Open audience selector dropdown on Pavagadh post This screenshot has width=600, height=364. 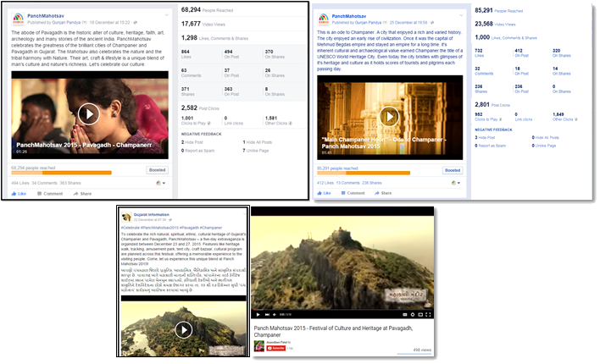coord(161,181)
